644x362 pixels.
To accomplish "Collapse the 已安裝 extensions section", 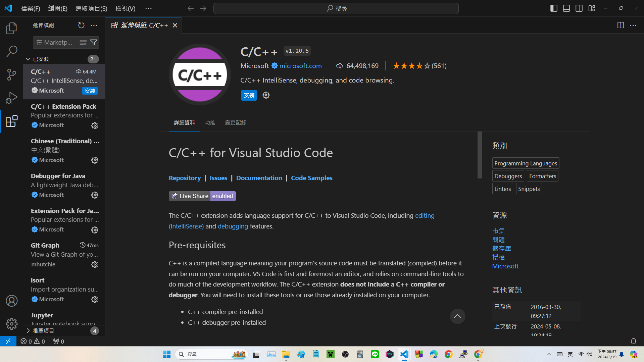I will (28, 59).
